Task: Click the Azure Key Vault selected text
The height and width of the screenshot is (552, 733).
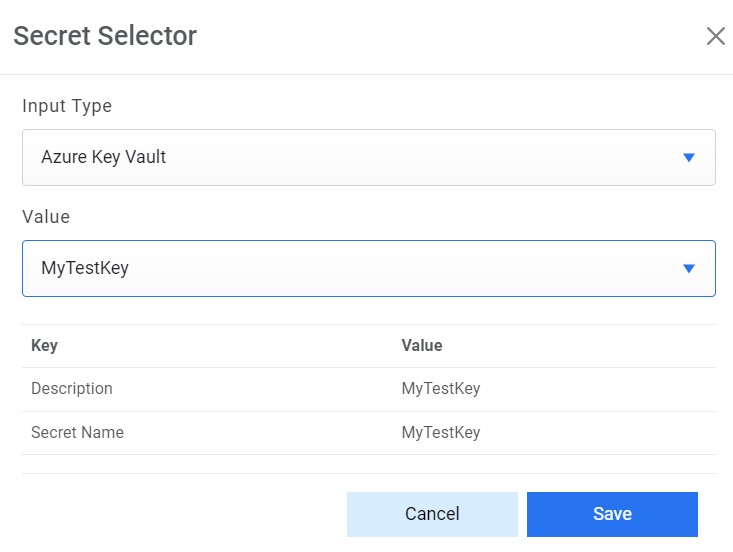Action: point(103,158)
